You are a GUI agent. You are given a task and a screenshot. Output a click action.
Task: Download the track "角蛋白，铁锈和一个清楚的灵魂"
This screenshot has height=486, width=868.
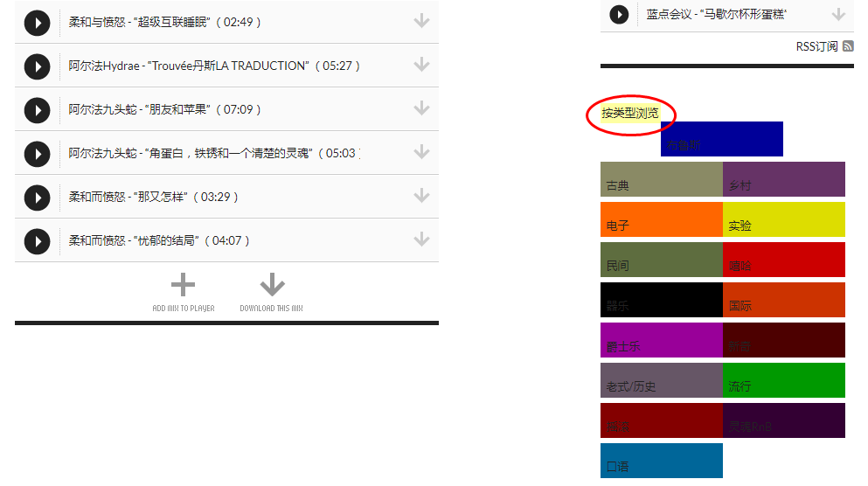[x=422, y=152]
